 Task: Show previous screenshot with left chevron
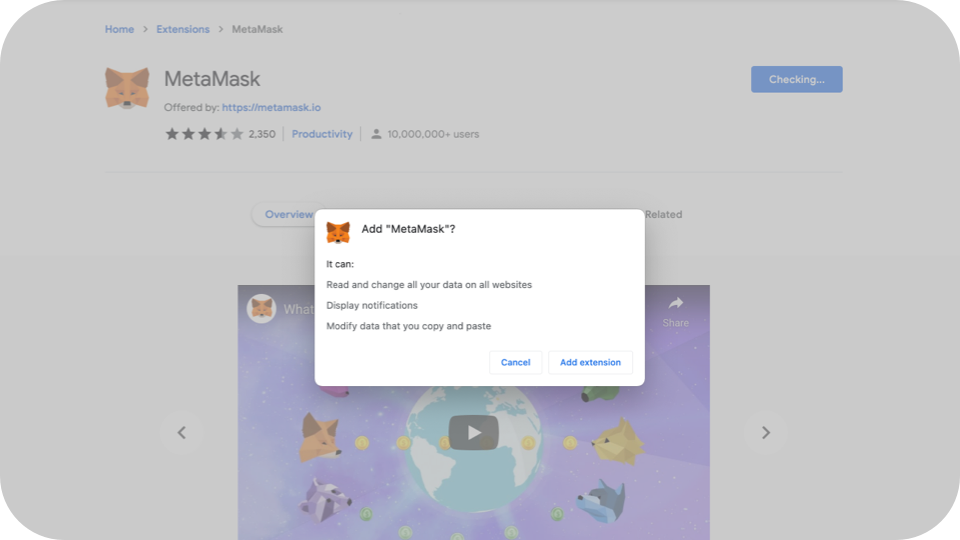coord(181,433)
